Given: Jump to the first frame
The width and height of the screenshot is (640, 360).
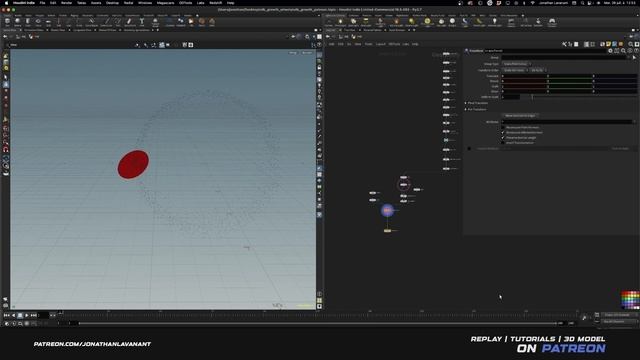Looking at the screenshot, I should (x=7, y=315).
